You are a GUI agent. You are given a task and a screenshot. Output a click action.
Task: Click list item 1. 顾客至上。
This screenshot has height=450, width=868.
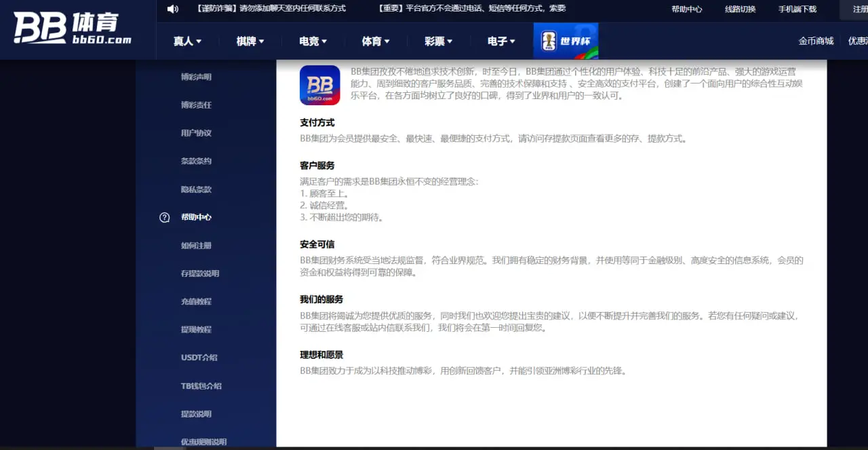coord(324,193)
